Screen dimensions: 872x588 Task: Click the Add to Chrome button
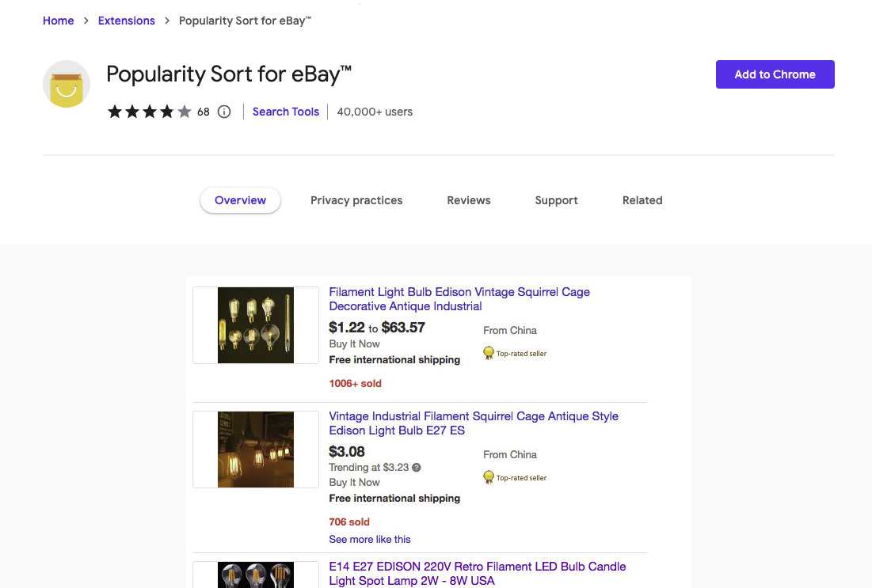coord(775,74)
